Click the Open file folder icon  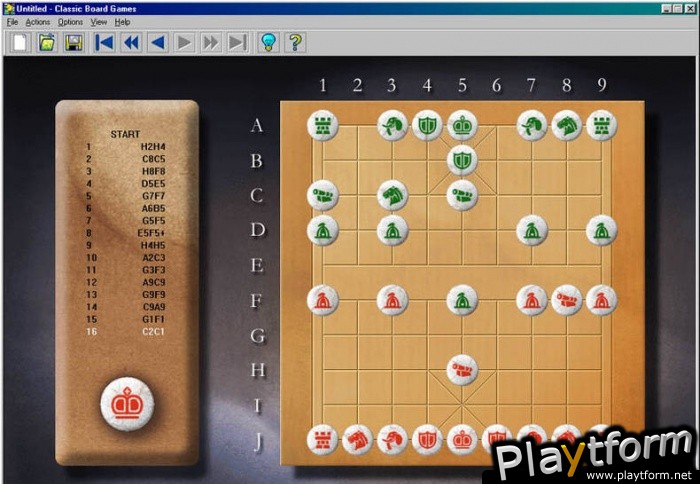tap(46, 42)
